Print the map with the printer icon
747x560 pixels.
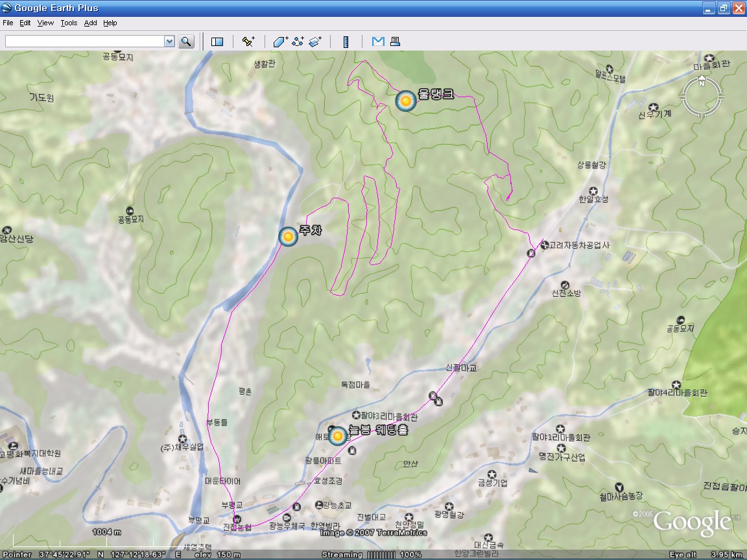pos(395,41)
